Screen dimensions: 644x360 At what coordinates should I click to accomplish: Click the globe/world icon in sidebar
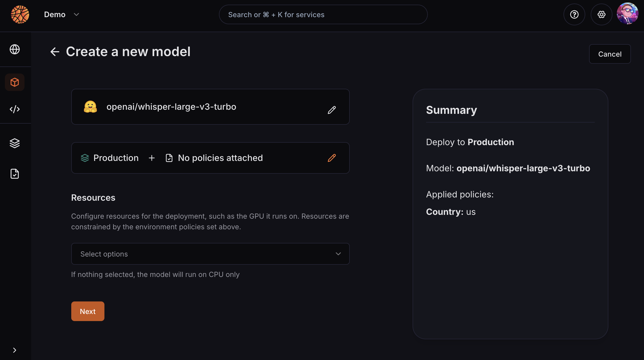click(x=15, y=49)
